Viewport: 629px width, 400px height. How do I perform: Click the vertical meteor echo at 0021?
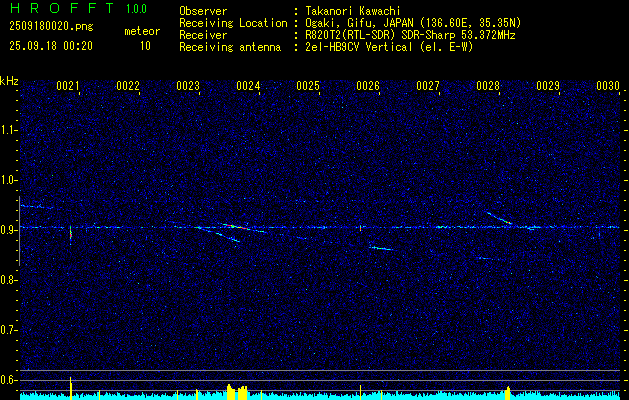click(71, 234)
